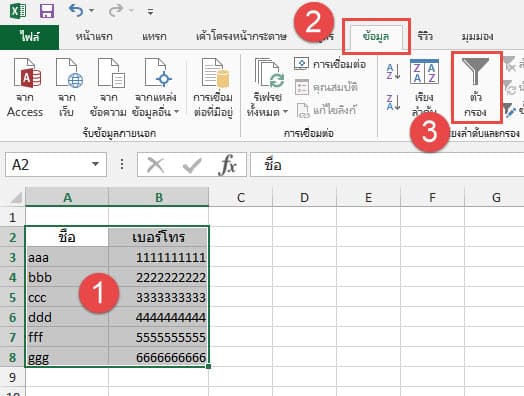Redo the last undone action
Screen dimensions: 524x396
point(116,11)
